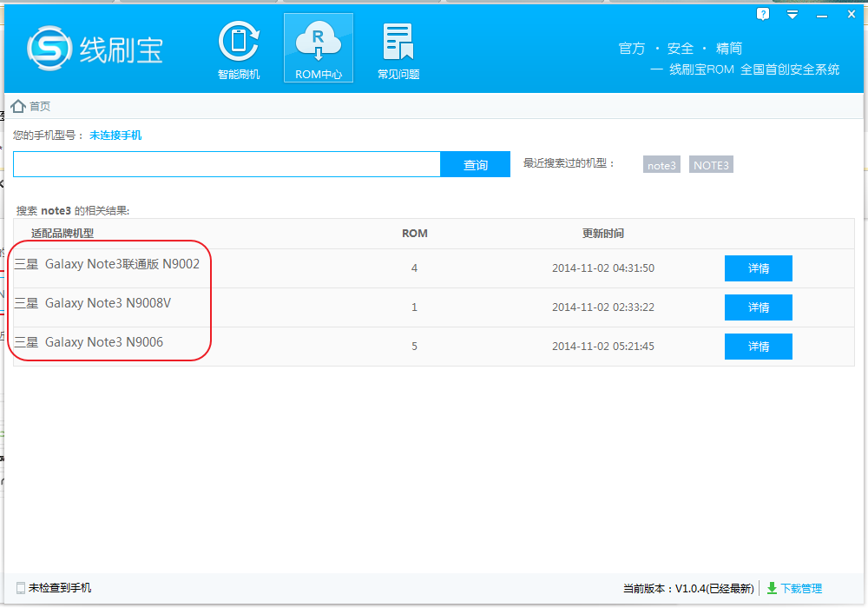Image resolution: width=868 pixels, height=608 pixels.
Task: Click the 当前版本 V1.0.4 version text
Action: click(x=688, y=589)
